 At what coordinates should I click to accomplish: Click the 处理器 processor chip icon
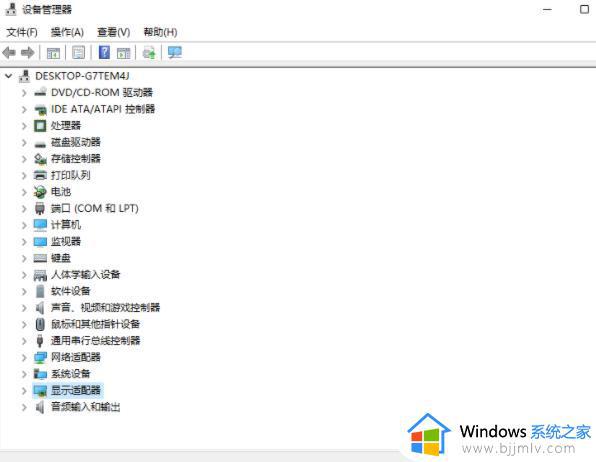tap(40, 125)
